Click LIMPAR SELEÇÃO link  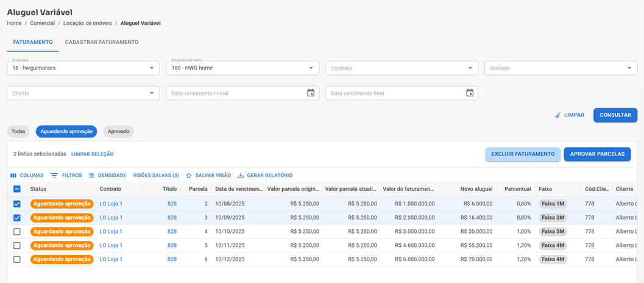coord(93,154)
